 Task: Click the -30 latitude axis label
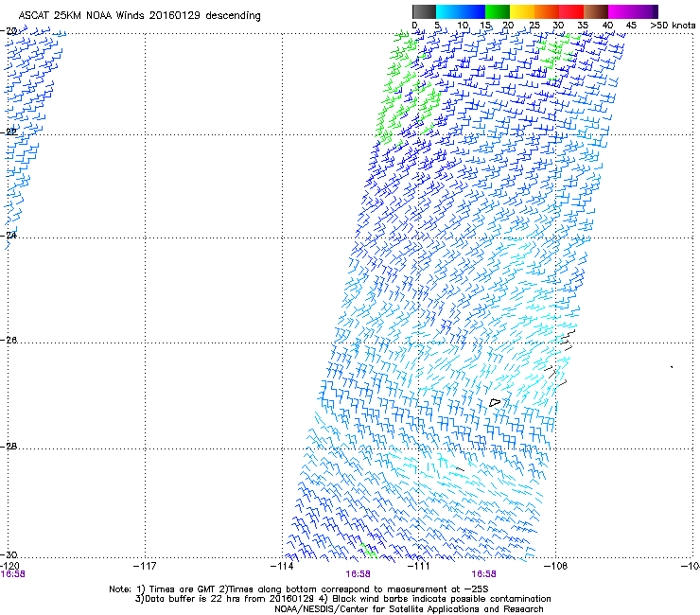tap(9, 554)
